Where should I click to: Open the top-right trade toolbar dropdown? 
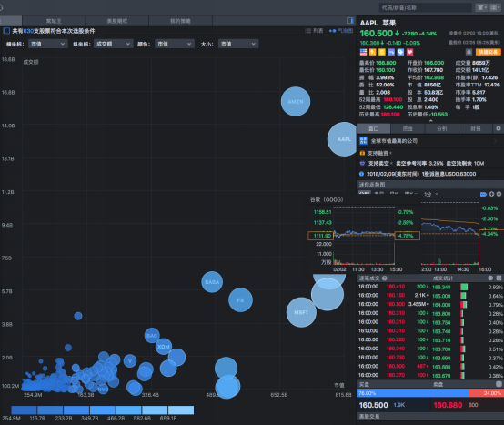coord(482,7)
